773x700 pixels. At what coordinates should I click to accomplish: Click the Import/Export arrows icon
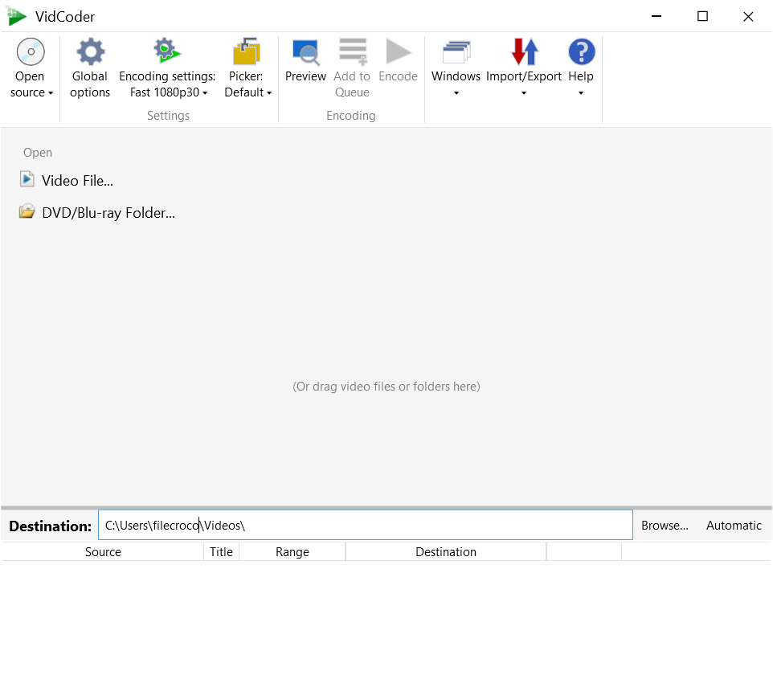524,51
